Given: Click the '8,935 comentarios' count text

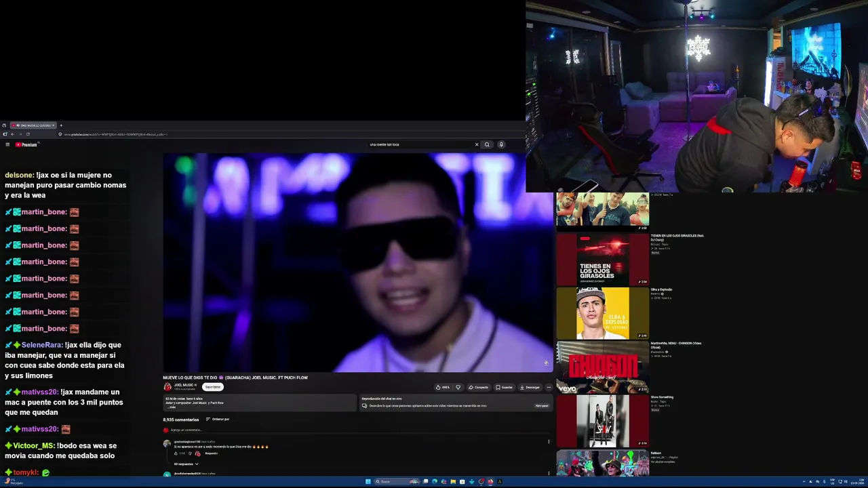Looking at the screenshot, I should [x=181, y=420].
